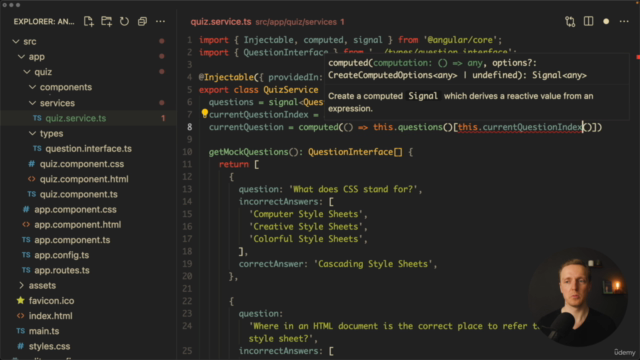
Task: Open source control changes icon
Action: (x=570, y=21)
